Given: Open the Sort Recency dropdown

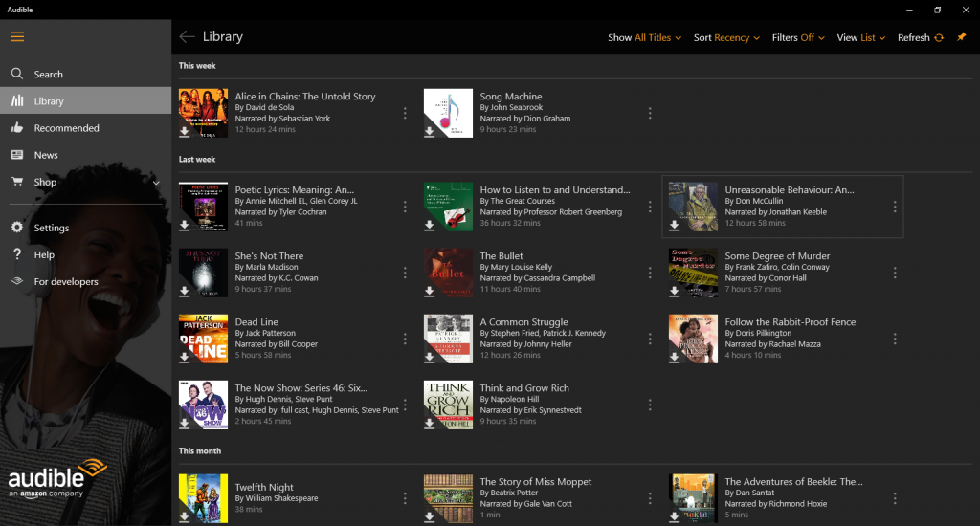Looking at the screenshot, I should (727, 37).
